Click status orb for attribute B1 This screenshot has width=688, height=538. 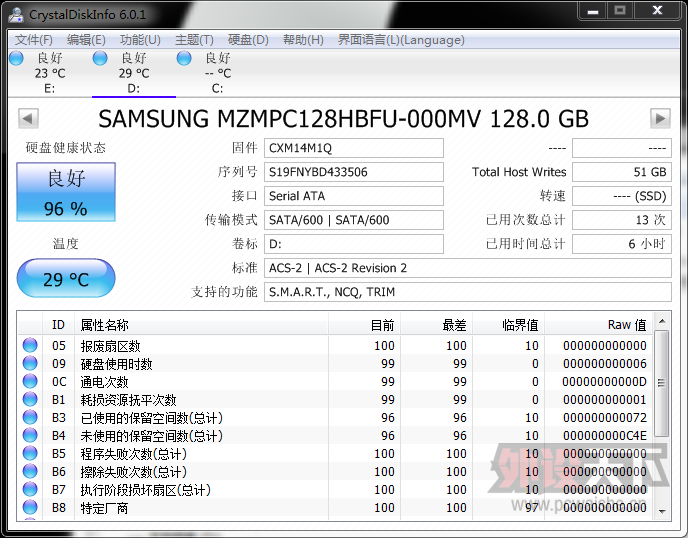pyautogui.click(x=30, y=399)
